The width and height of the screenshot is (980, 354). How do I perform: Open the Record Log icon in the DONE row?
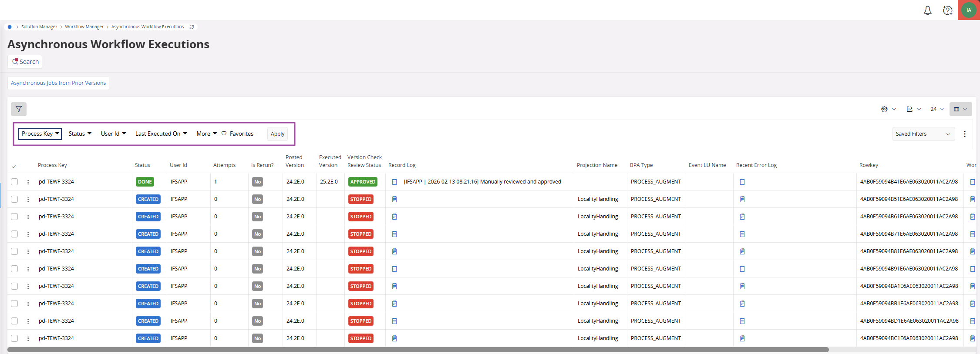point(394,182)
